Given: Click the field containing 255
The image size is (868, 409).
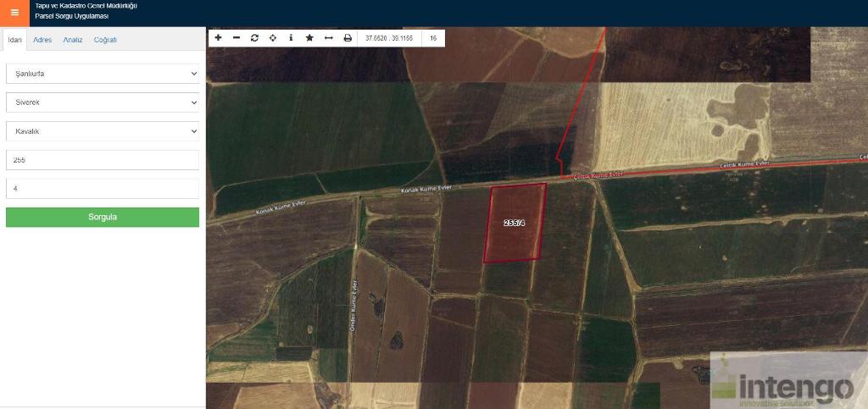Looking at the screenshot, I should pos(102,160).
